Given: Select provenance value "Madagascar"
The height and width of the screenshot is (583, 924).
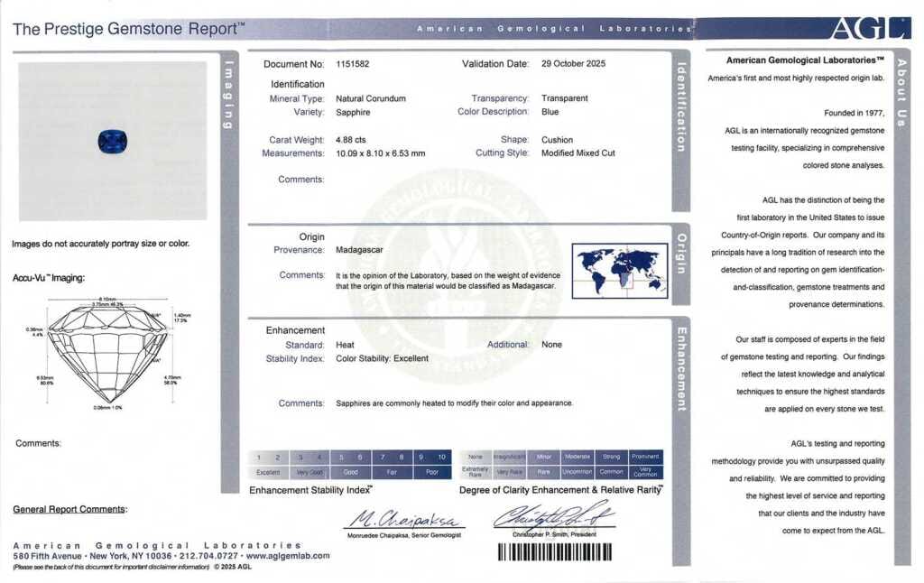Looking at the screenshot, I should [x=359, y=250].
